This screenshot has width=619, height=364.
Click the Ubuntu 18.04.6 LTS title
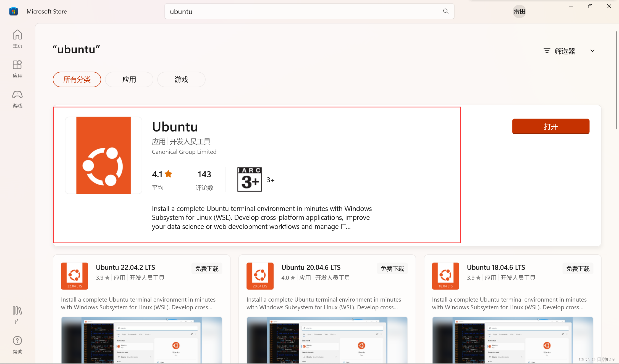point(496,267)
